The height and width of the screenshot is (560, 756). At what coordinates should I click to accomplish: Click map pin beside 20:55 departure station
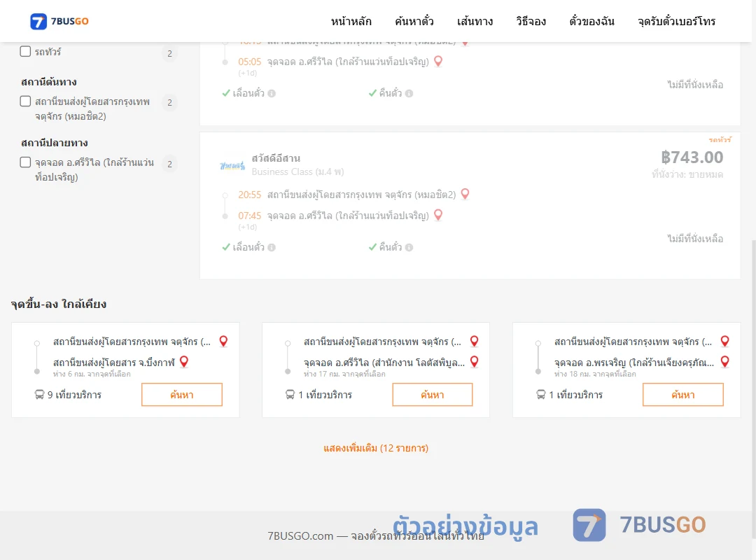[x=465, y=194]
